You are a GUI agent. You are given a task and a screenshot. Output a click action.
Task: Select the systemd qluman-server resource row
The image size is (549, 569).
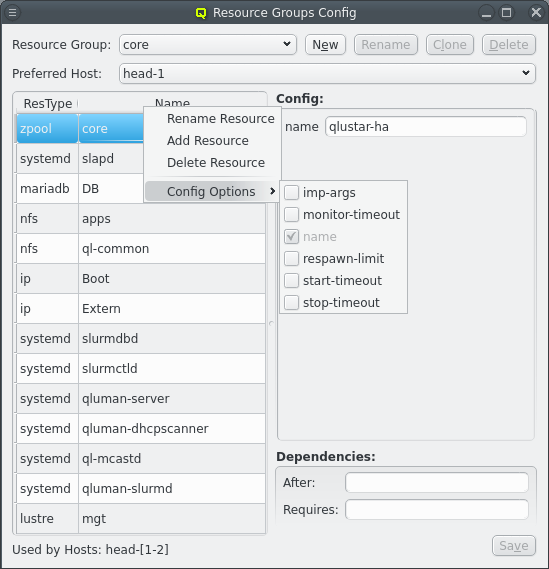141,399
